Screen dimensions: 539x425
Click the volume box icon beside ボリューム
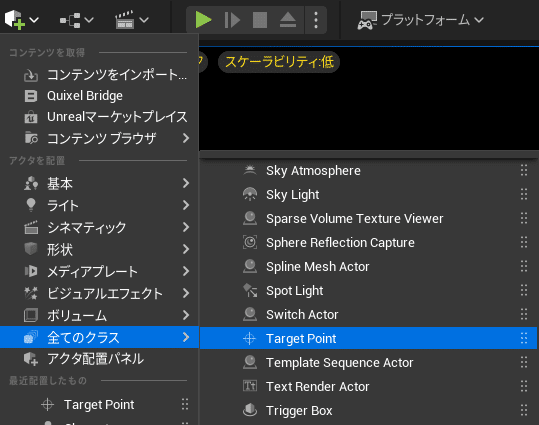click(x=31, y=315)
